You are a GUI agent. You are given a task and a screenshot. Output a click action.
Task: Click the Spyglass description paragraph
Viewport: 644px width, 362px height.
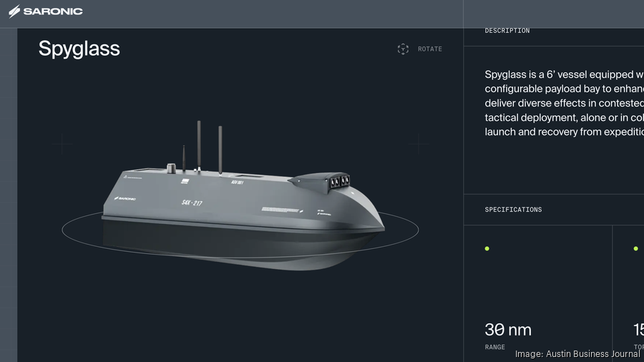(x=565, y=103)
